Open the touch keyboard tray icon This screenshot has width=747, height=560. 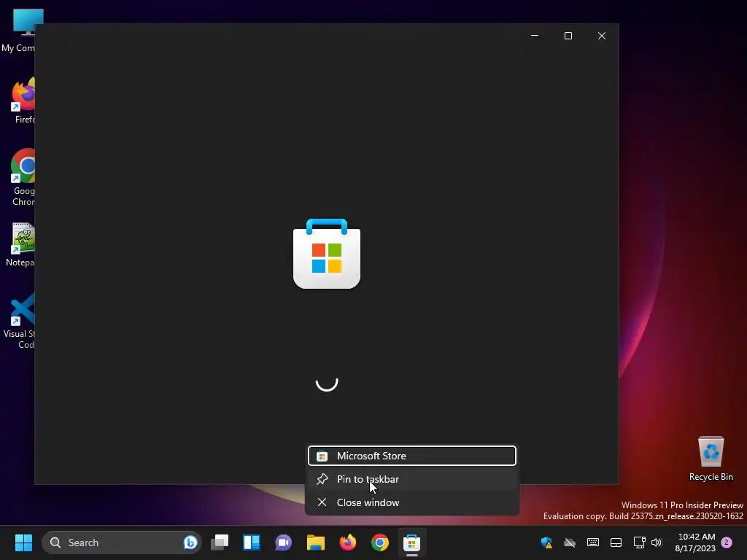[x=592, y=542]
